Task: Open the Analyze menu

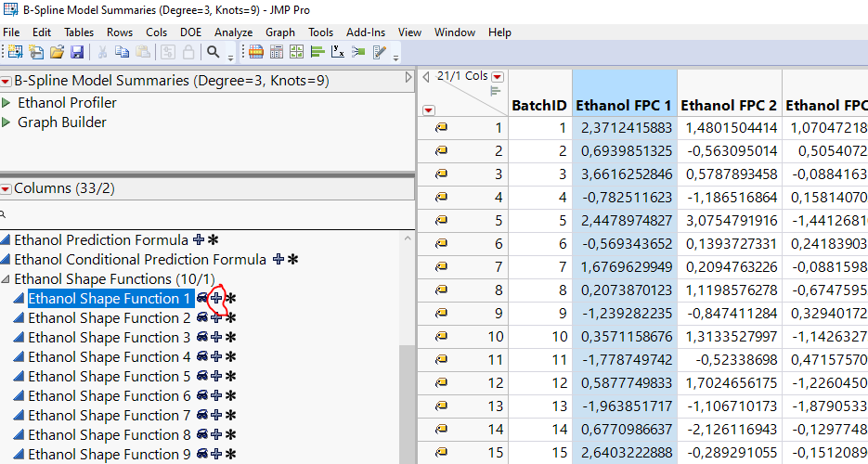Action: (x=234, y=32)
